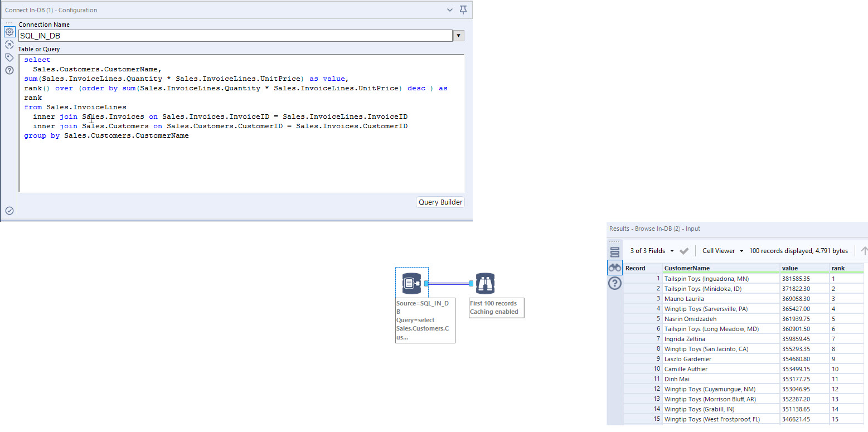Select the Connect In-DB tool on the canvas
The width and height of the screenshot is (868, 432).
coord(411,282)
